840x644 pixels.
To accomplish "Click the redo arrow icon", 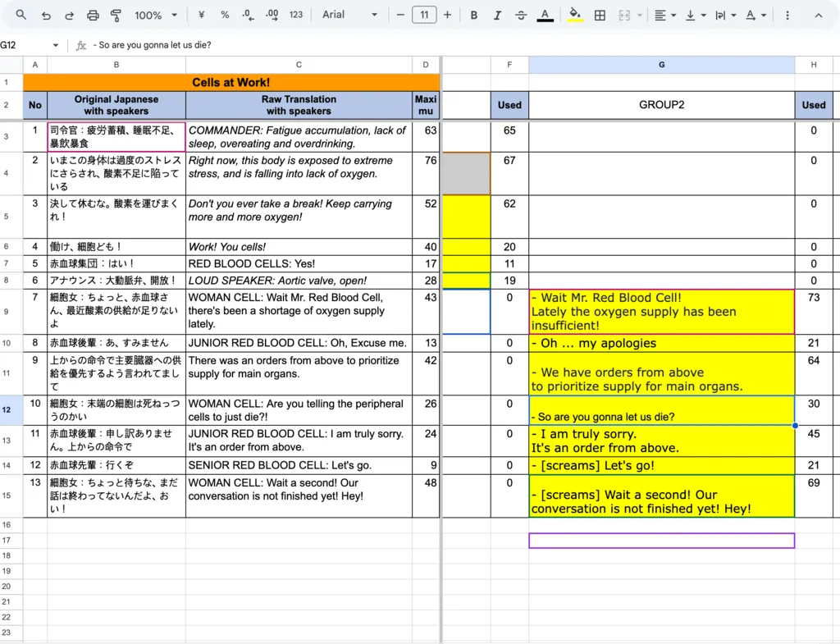I will pos(69,15).
